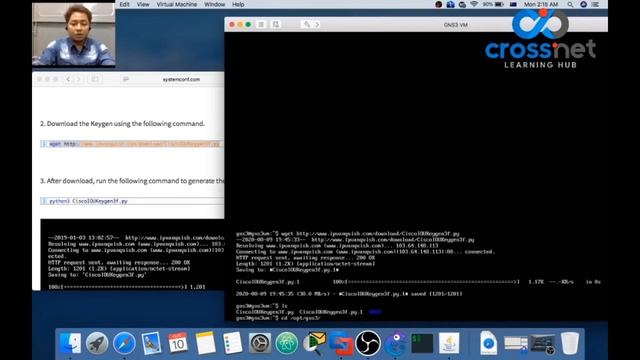Click the Wi-Fi status icon

pos(474,4)
